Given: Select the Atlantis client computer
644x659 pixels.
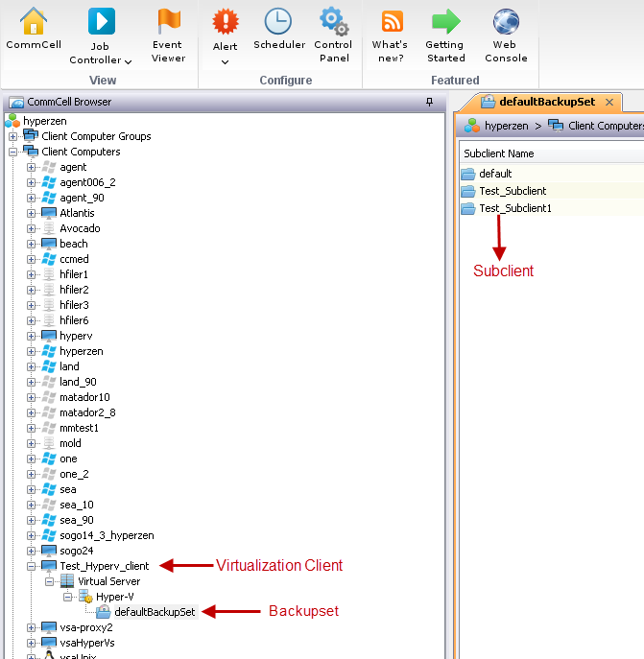Looking at the screenshot, I should click(77, 213).
